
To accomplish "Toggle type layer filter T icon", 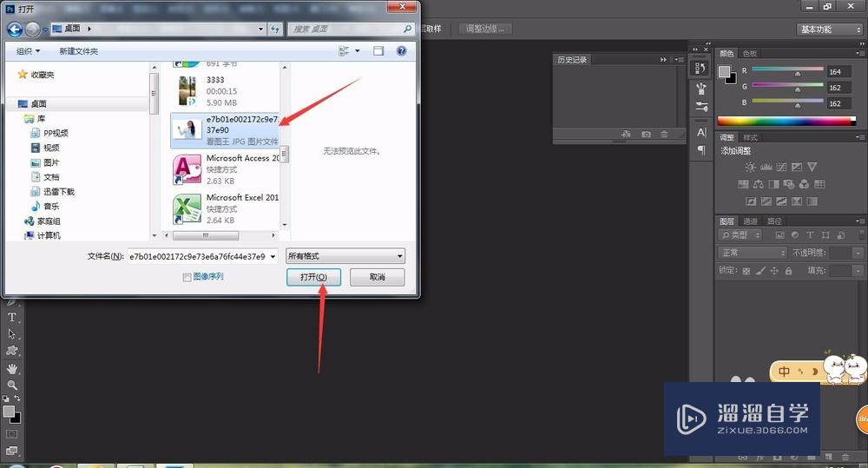I will point(810,234).
